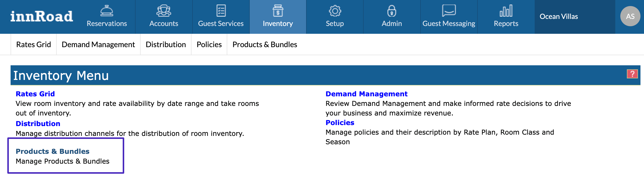Click 'Manage policies and their description' text
The image size is (644, 179).
click(440, 137)
